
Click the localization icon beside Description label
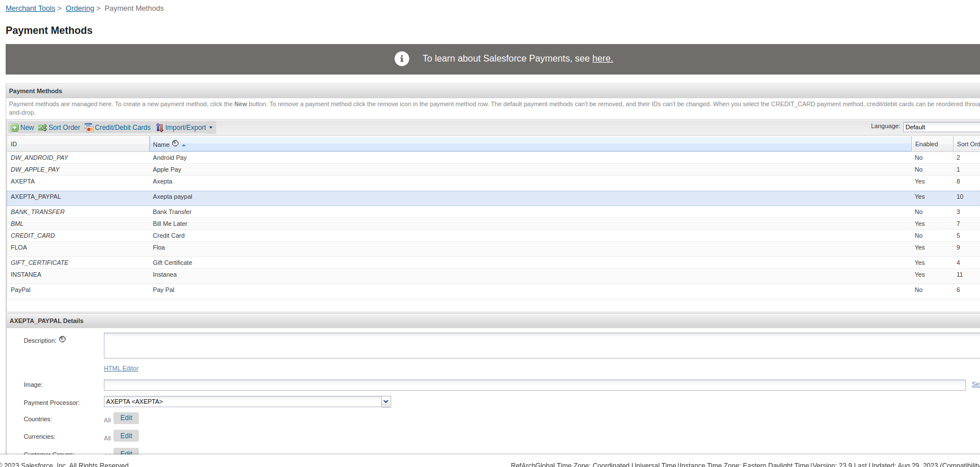[63, 339]
